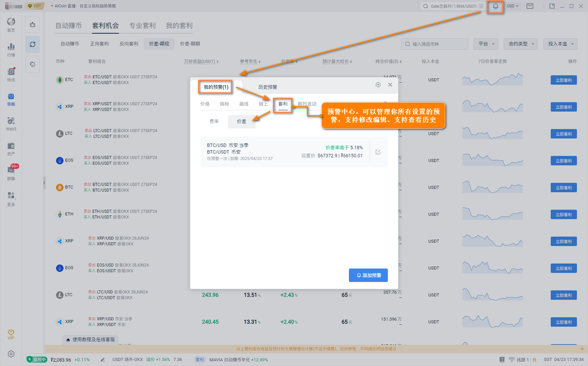Click 立即套利 for LTC 28JUN24 row
This screenshot has width=588, height=366.
click(x=564, y=295)
